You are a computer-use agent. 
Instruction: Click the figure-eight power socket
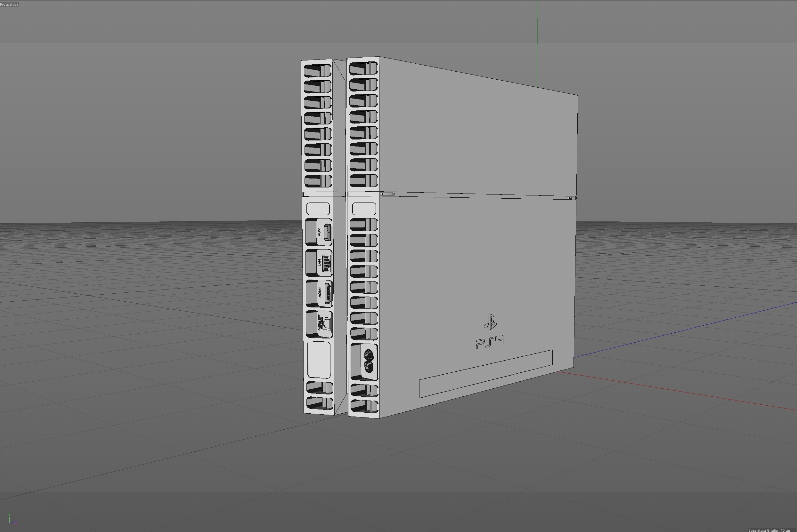(368, 361)
